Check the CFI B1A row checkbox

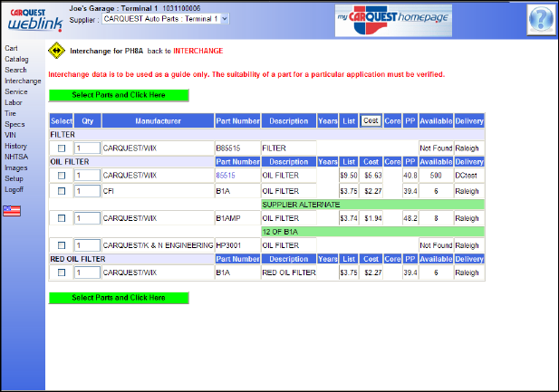coord(62,191)
